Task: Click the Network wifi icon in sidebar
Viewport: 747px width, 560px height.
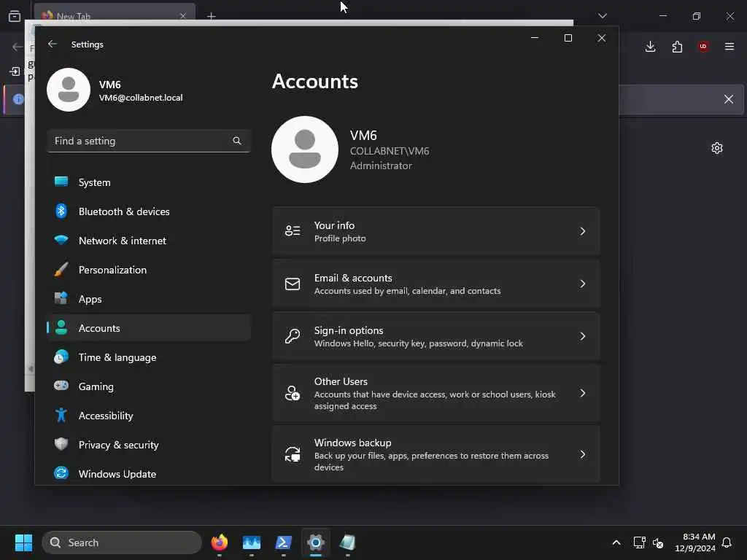Action: click(61, 239)
